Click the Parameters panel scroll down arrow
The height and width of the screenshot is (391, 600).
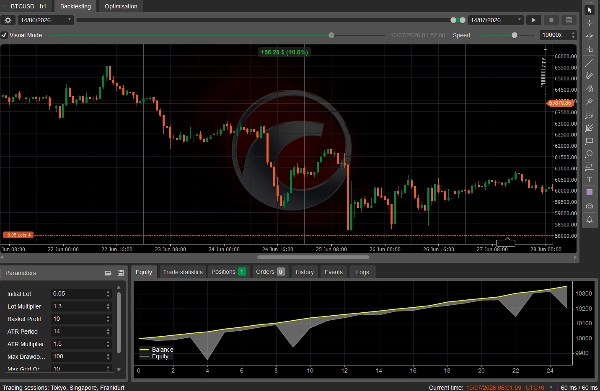click(x=119, y=369)
